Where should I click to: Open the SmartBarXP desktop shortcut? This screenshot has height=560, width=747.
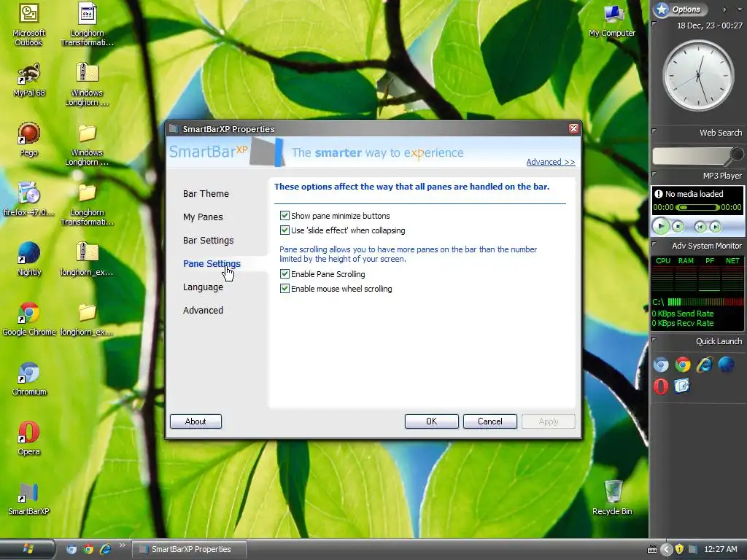point(28,498)
